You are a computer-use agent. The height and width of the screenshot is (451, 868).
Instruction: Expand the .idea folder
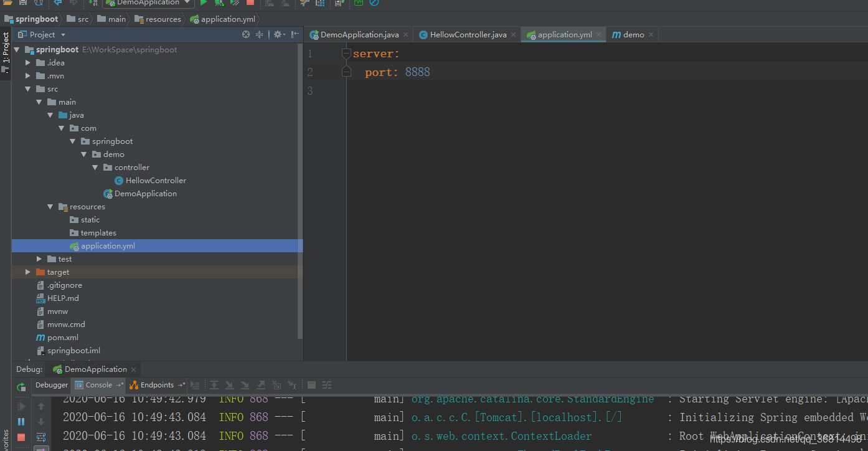tap(27, 63)
